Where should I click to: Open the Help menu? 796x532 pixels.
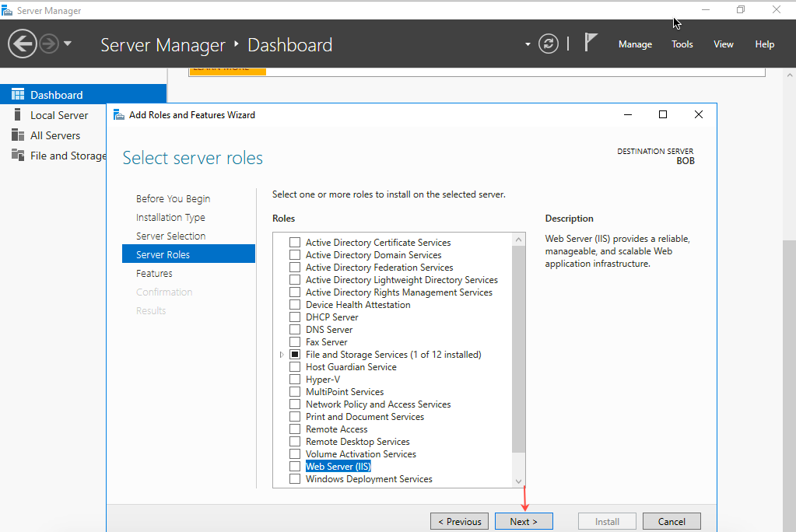[765, 44]
